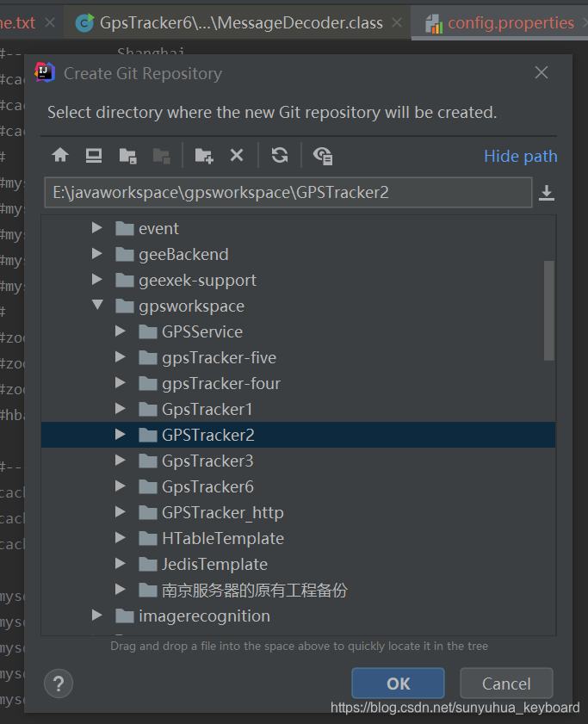Expand the HTableTemplate folder

point(120,538)
